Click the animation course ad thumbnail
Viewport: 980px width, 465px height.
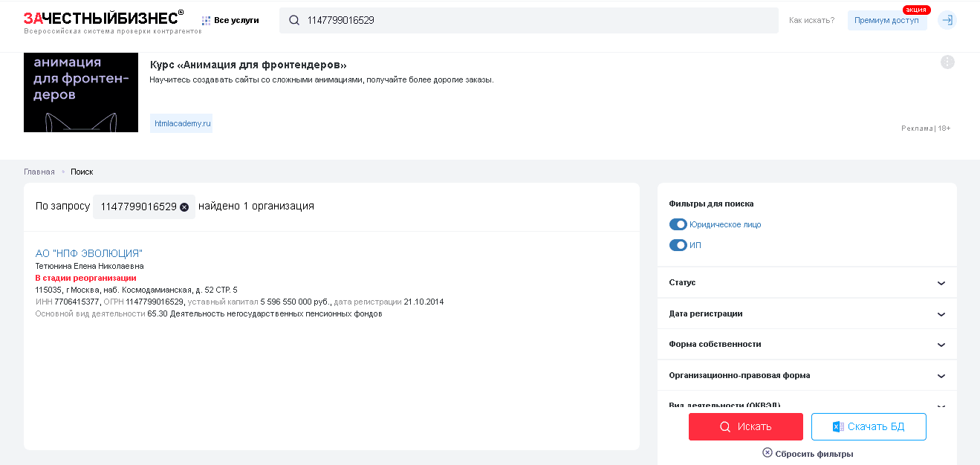pos(81,92)
